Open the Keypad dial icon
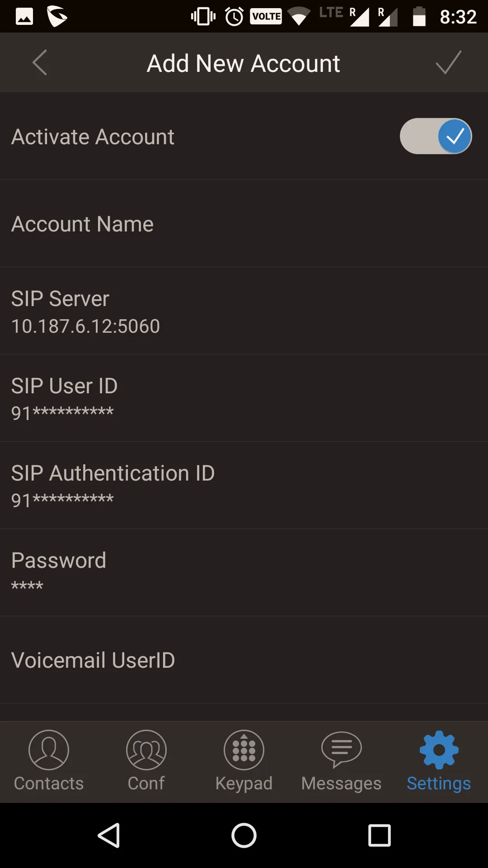Image resolution: width=488 pixels, height=868 pixels. [244, 750]
